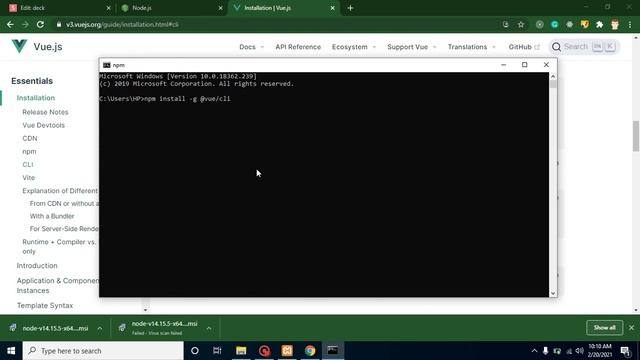Open notification center icon
640x360 pixels.
[625, 351]
